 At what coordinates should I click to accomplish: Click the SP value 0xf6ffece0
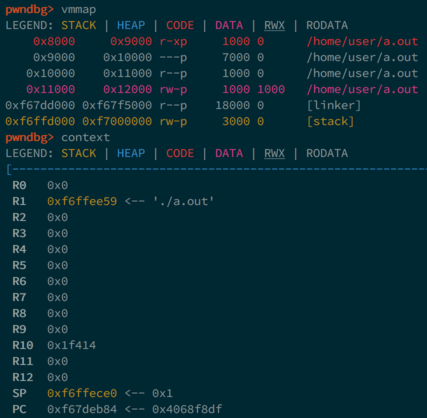[x=82, y=393]
